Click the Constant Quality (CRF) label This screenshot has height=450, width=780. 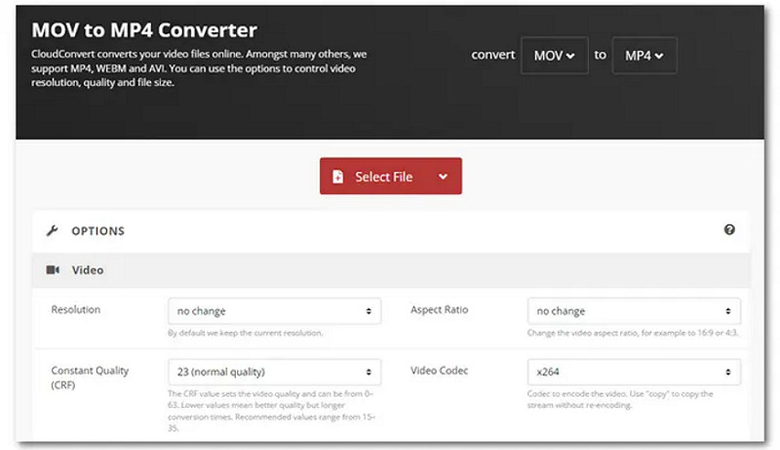[90, 377]
